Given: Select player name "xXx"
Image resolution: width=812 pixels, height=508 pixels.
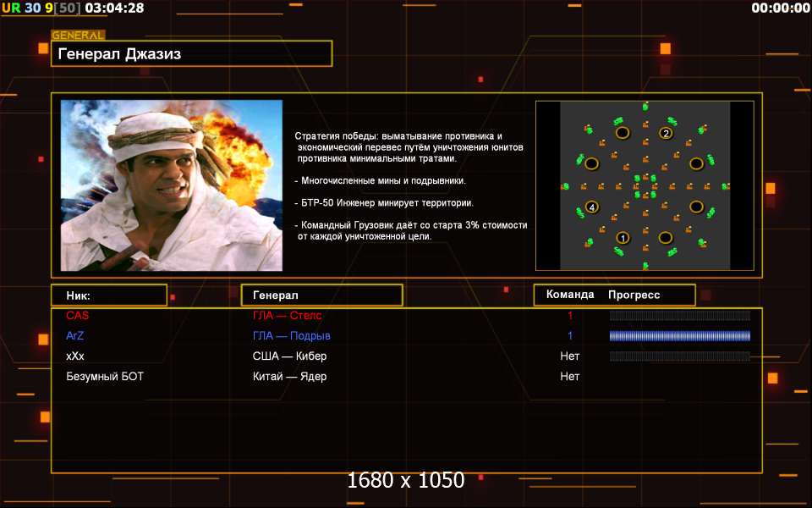Looking at the screenshot, I should point(75,356).
